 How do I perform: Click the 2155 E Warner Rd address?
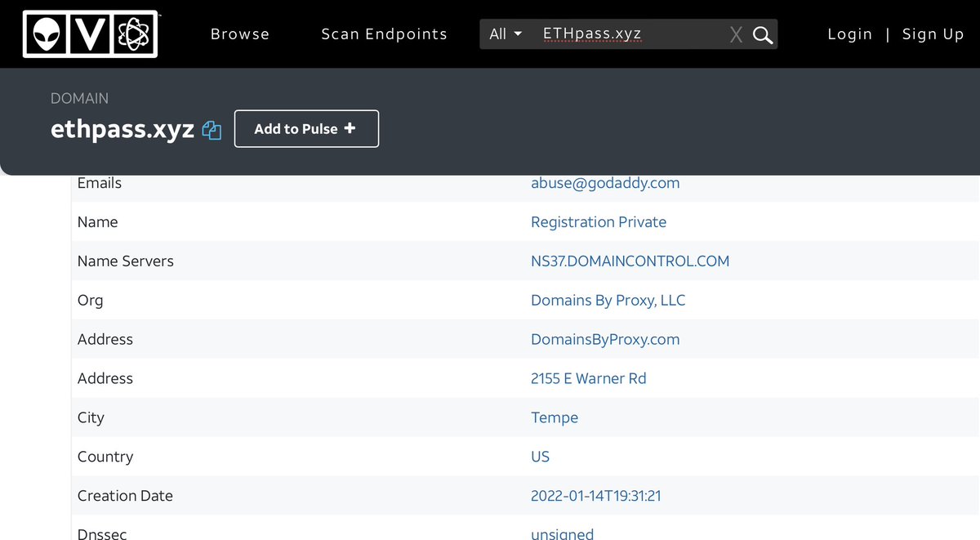coord(588,379)
